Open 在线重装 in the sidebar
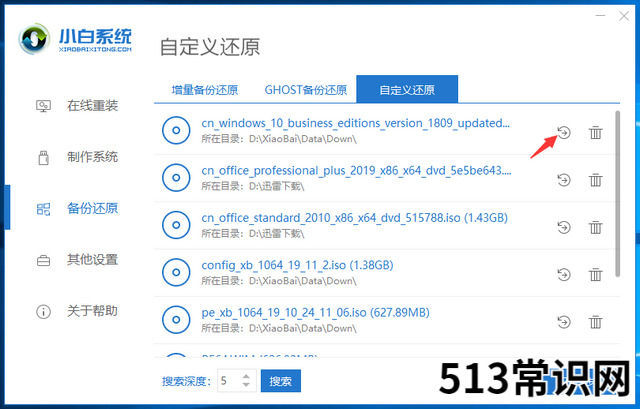The height and width of the screenshot is (409, 640). [x=92, y=106]
